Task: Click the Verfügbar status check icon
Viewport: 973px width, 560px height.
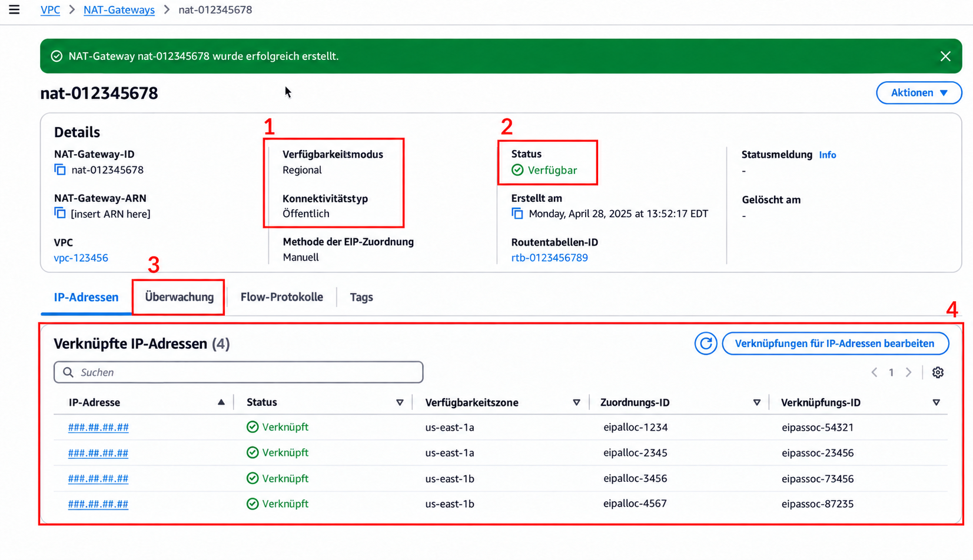Action: [517, 170]
